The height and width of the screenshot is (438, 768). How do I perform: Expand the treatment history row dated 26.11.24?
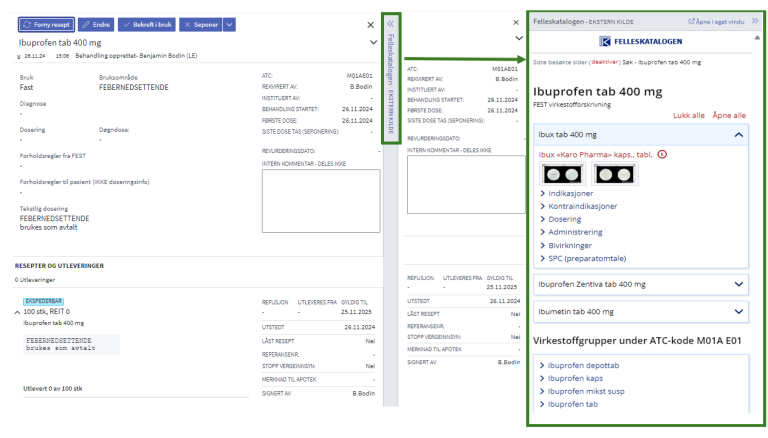coord(19,56)
